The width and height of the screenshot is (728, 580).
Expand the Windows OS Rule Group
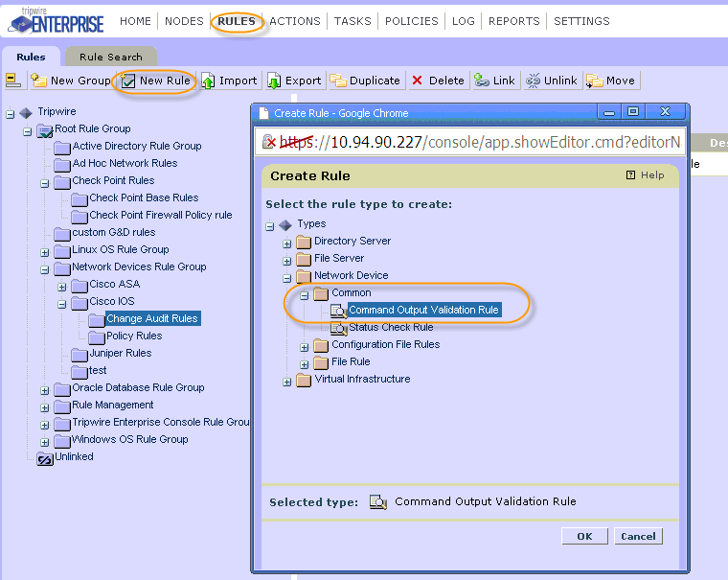[x=45, y=440]
